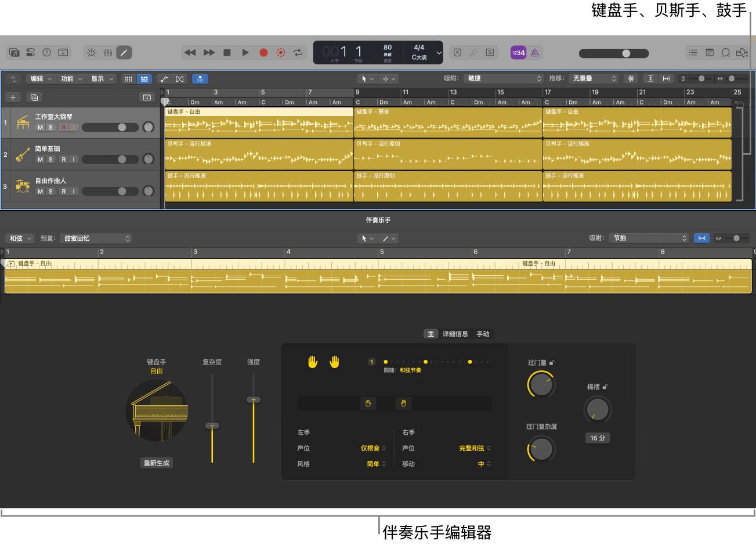Open the Mixer faders icon
Image resolution: width=756 pixels, height=545 pixels.
[108, 52]
